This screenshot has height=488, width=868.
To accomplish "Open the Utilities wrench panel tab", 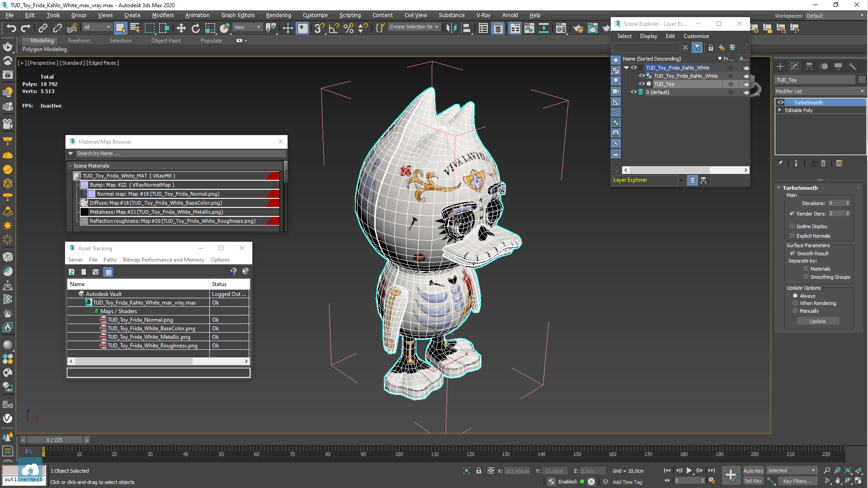I will tap(853, 66).
